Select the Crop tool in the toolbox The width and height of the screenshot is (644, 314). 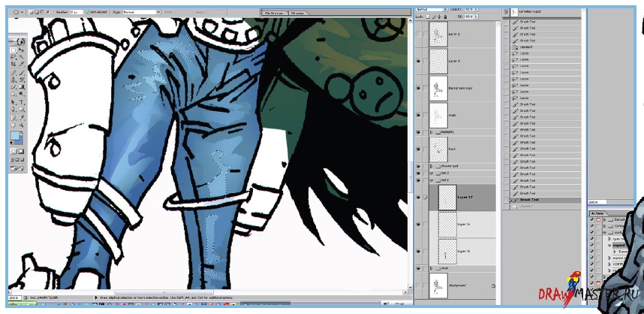[14, 63]
